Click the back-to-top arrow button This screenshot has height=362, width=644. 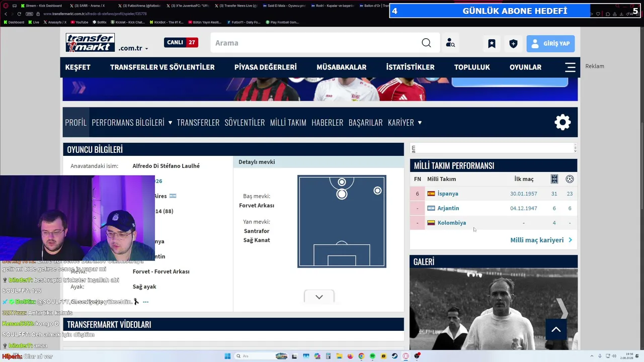556,330
